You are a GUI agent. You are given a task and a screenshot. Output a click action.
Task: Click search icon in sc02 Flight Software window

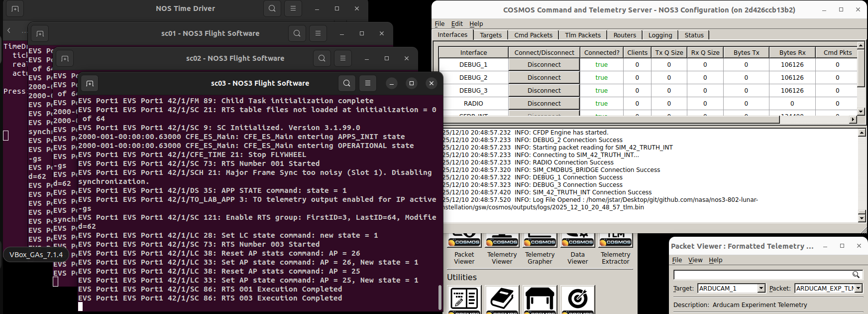(x=322, y=58)
